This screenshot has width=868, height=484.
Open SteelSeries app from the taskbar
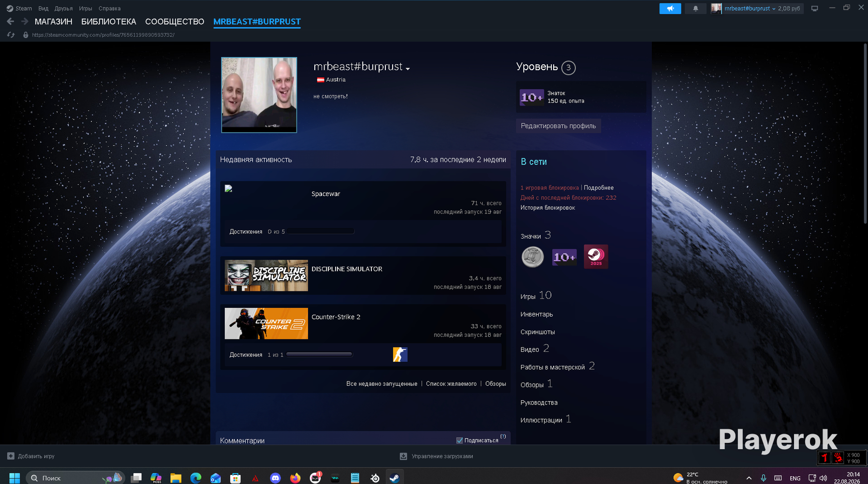[375, 478]
